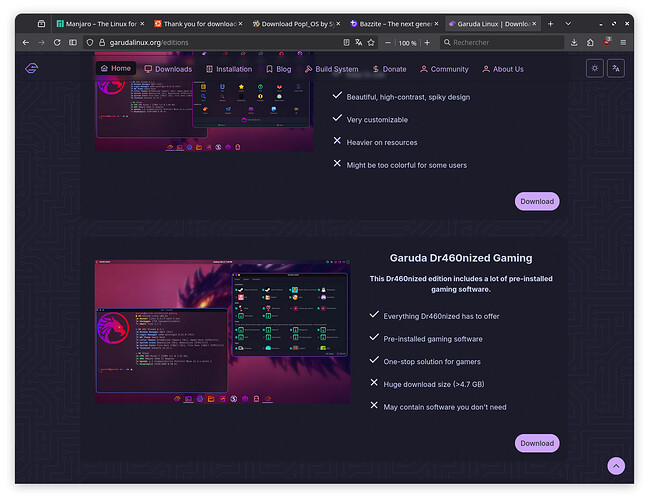Open the site language selector
This screenshot has width=649, height=500.
pyautogui.click(x=617, y=68)
